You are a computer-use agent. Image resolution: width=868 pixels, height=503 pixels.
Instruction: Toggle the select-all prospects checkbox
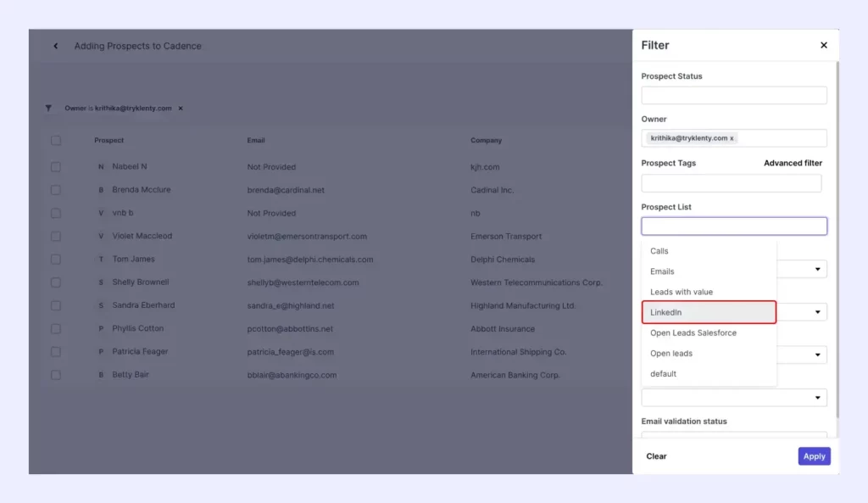coord(56,140)
